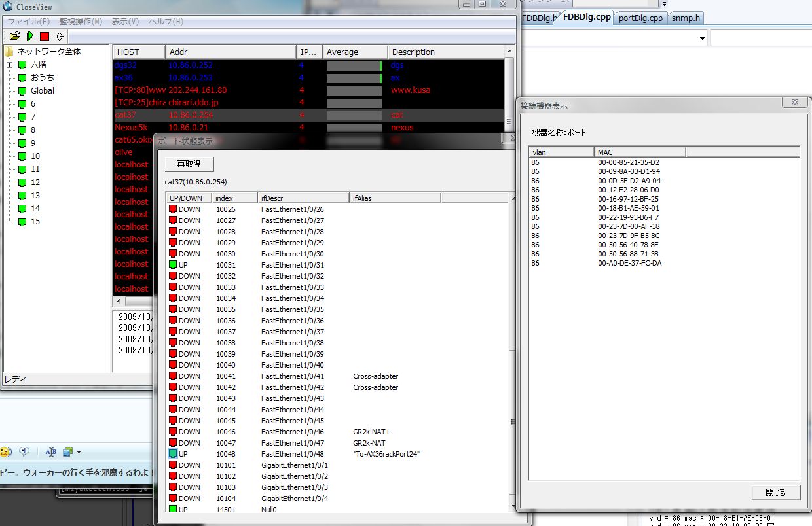812x526 pixels.
Task: Select the Global tree item
Action: click(43, 91)
